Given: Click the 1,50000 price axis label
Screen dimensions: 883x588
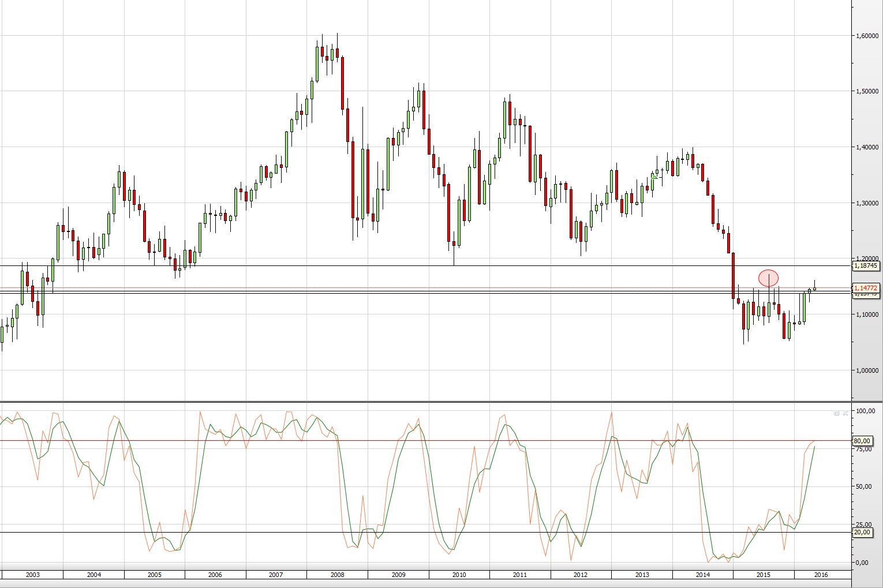Looking at the screenshot, I should (867, 91).
